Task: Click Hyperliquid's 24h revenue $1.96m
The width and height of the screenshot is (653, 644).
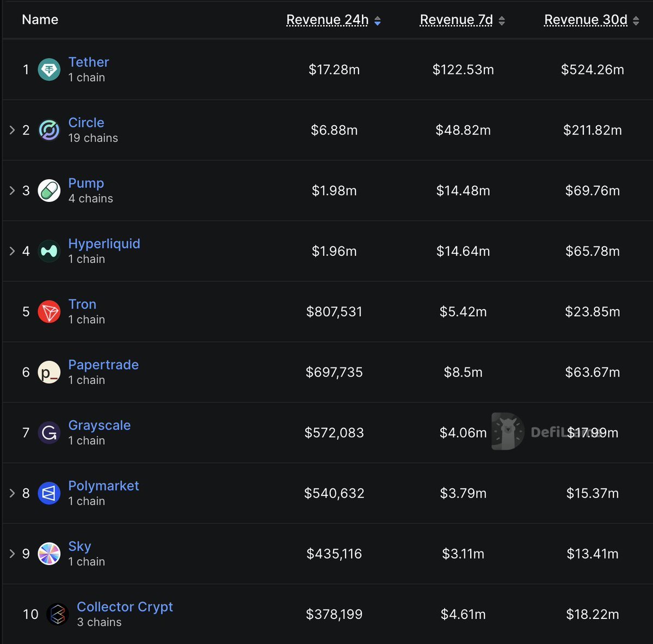Action: (x=334, y=251)
